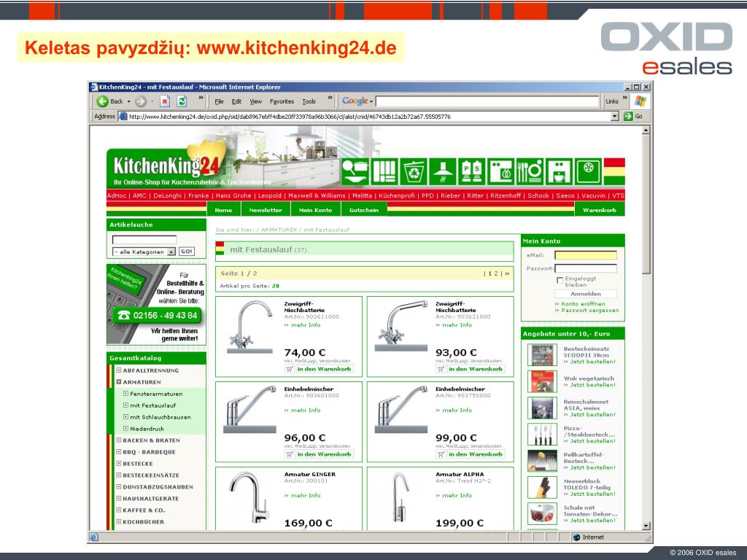Image resolution: width=747 pixels, height=560 pixels.
Task: Open the Newsletter tab
Action: [x=266, y=210]
